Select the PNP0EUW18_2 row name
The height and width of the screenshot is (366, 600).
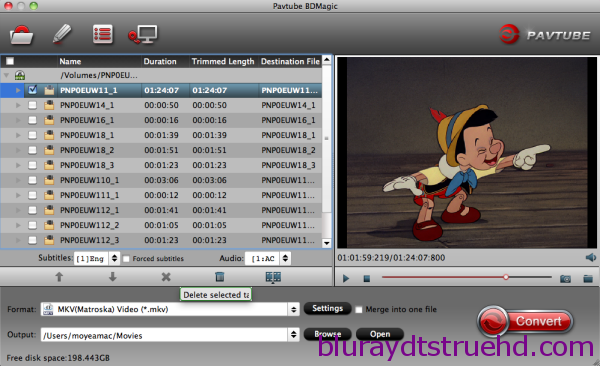tap(87, 150)
